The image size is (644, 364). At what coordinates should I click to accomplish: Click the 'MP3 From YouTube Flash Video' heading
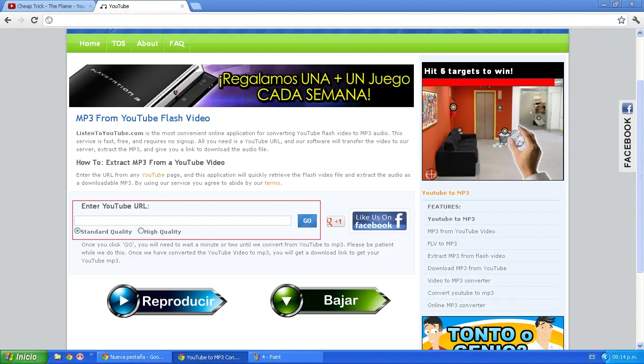point(143,118)
